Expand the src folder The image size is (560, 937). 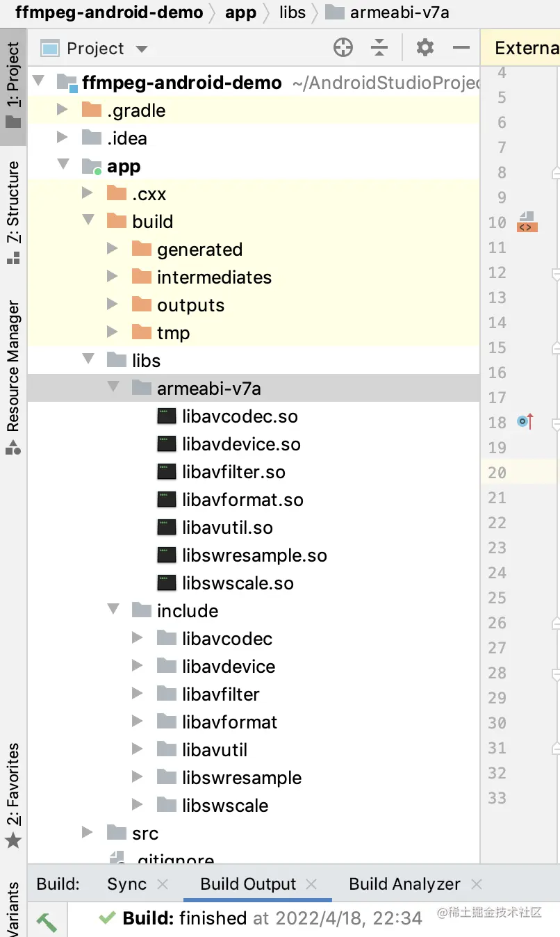tap(88, 833)
